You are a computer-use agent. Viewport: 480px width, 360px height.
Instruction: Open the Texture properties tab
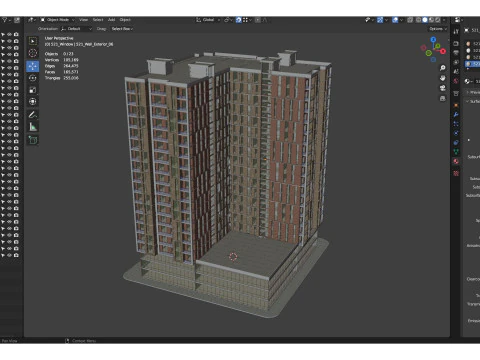point(456,173)
